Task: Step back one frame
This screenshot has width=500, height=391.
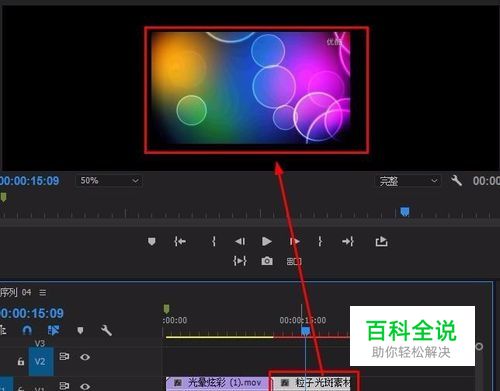Action: coord(240,241)
